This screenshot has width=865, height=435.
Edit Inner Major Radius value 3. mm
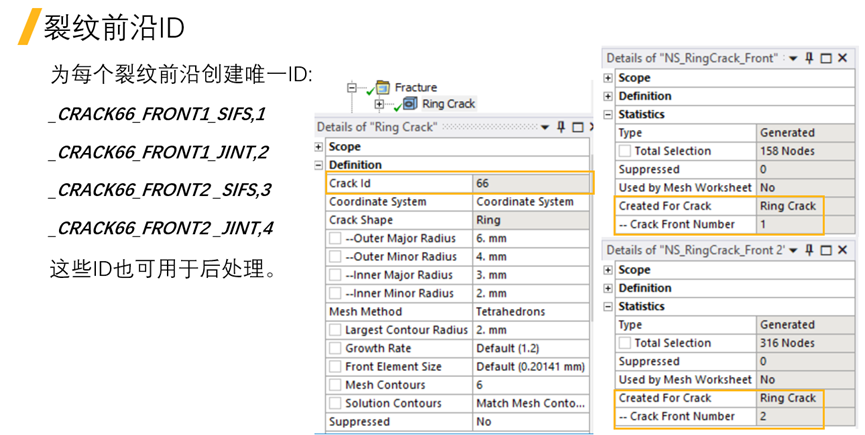[532, 275]
